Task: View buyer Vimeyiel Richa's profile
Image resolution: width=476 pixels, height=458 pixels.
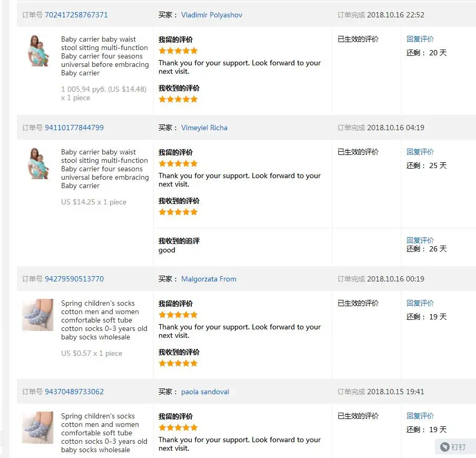Action: pos(204,128)
